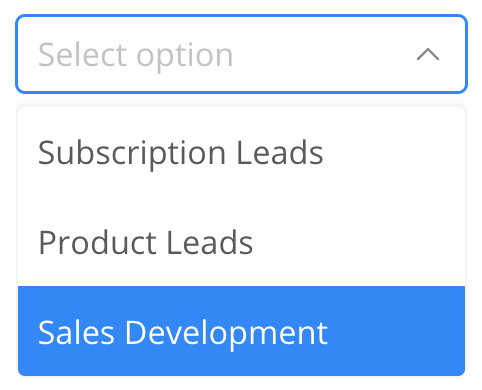Image resolution: width=482 pixels, height=390 pixels.
Task: Click the first entry in options list
Action: pyautogui.click(x=241, y=152)
